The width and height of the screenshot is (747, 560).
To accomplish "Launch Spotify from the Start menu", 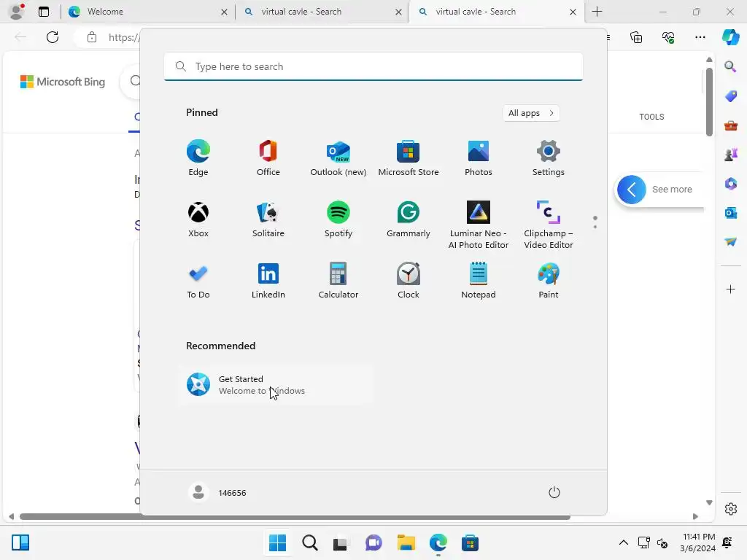I will pos(338,219).
